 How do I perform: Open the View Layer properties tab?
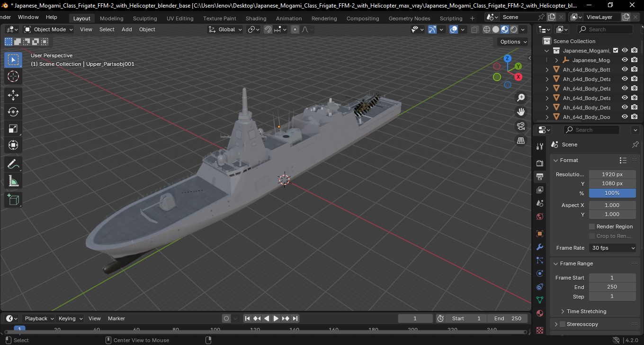(x=540, y=190)
